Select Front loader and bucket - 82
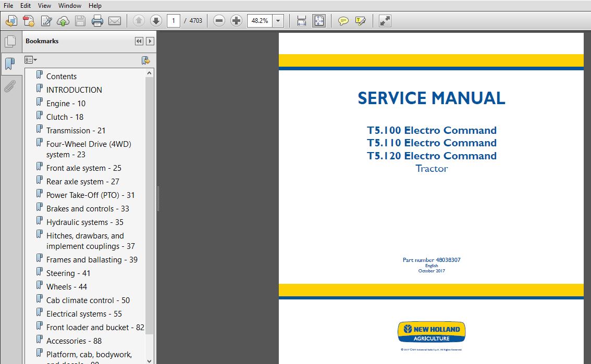This screenshot has width=591, height=364. 95,328
